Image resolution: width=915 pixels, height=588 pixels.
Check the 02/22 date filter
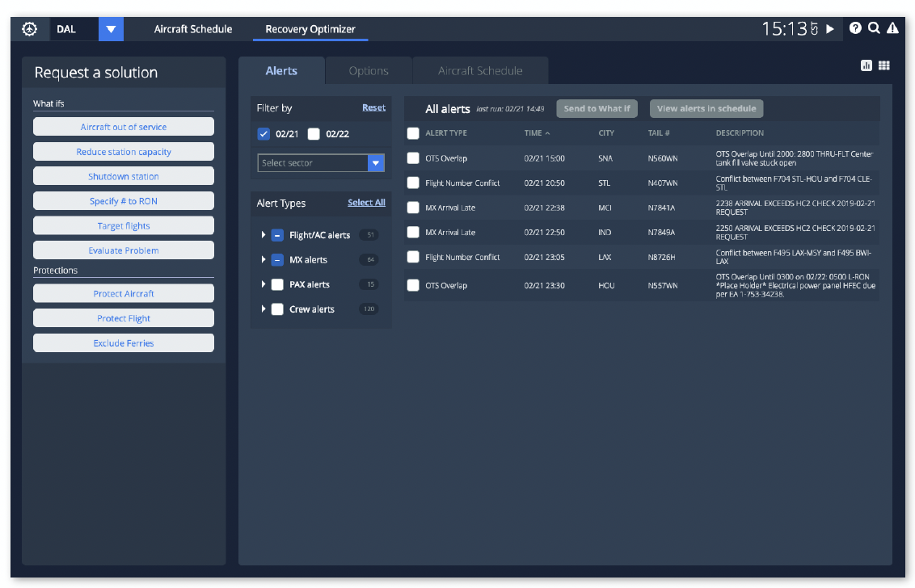[x=314, y=134]
